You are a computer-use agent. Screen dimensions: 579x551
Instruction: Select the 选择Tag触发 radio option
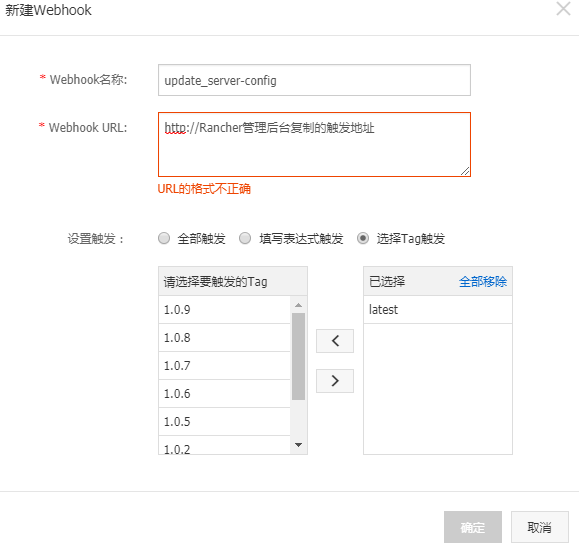tap(363, 238)
